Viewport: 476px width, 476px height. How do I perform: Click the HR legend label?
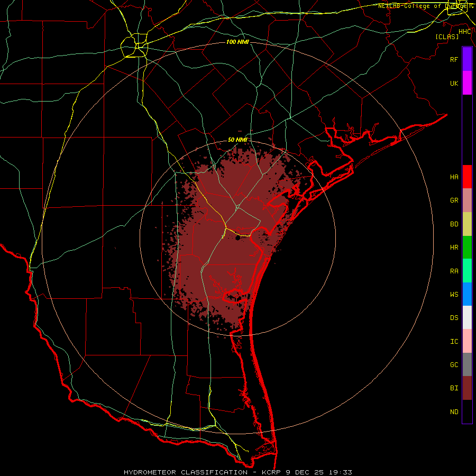pos(454,248)
